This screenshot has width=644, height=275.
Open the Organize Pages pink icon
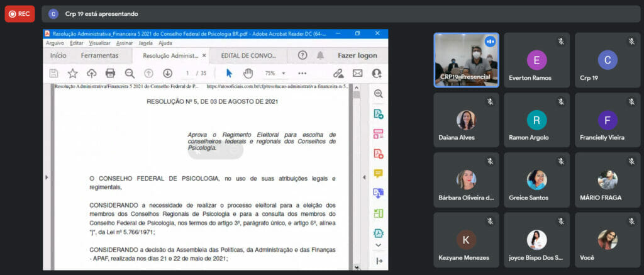pos(378,133)
